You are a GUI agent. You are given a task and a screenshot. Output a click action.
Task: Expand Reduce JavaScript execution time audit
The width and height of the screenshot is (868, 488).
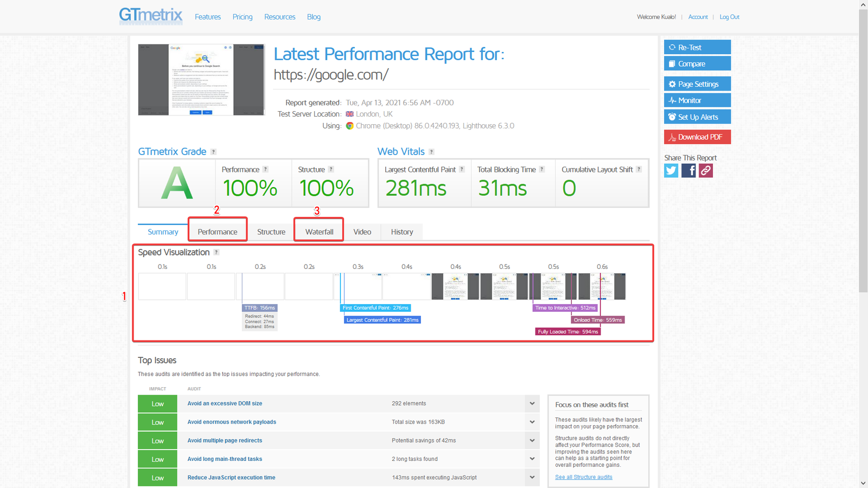[532, 477]
